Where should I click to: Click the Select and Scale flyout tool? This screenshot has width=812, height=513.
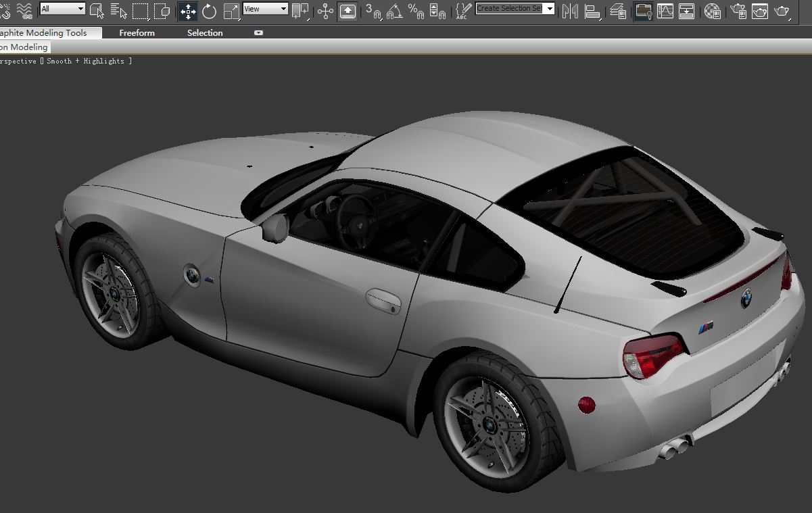point(231,11)
